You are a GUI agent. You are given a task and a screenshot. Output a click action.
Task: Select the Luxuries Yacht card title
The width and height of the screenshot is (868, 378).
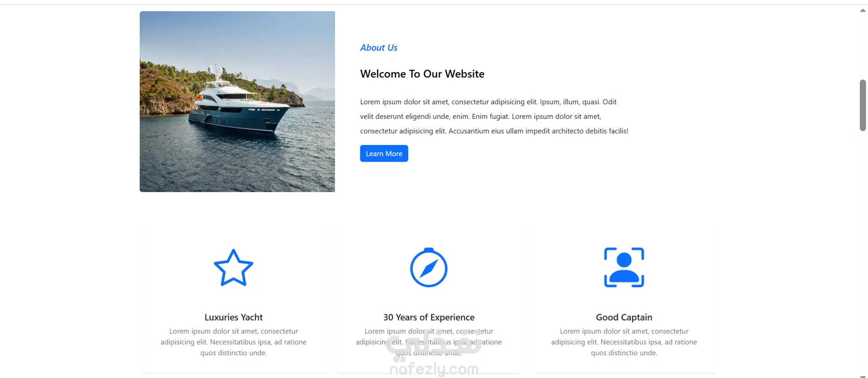click(x=233, y=317)
